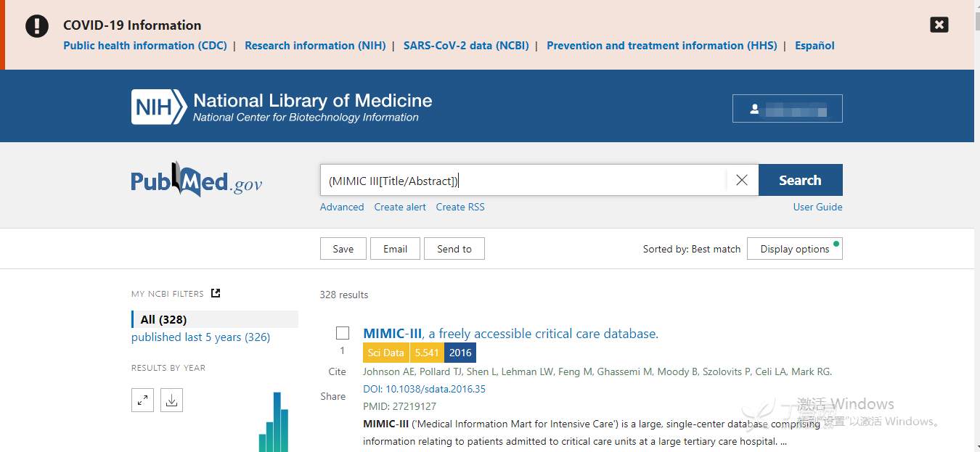
Task: Open the Display options dropdown
Action: (794, 249)
